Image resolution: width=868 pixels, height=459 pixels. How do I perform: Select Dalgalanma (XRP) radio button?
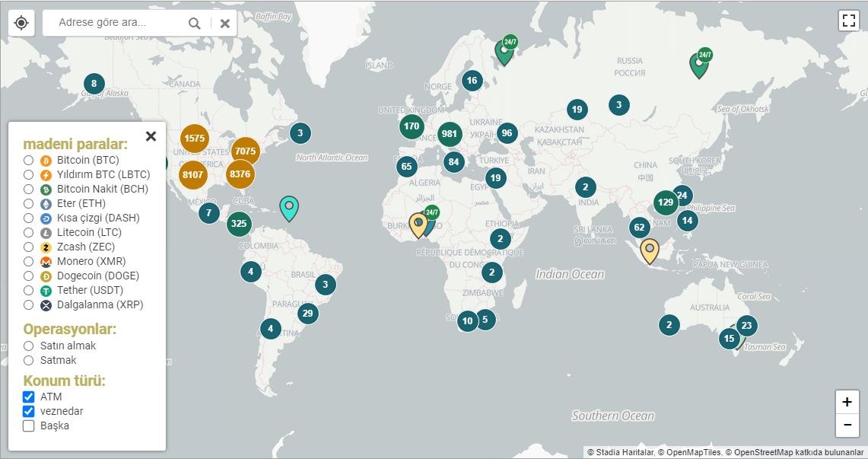[28, 304]
